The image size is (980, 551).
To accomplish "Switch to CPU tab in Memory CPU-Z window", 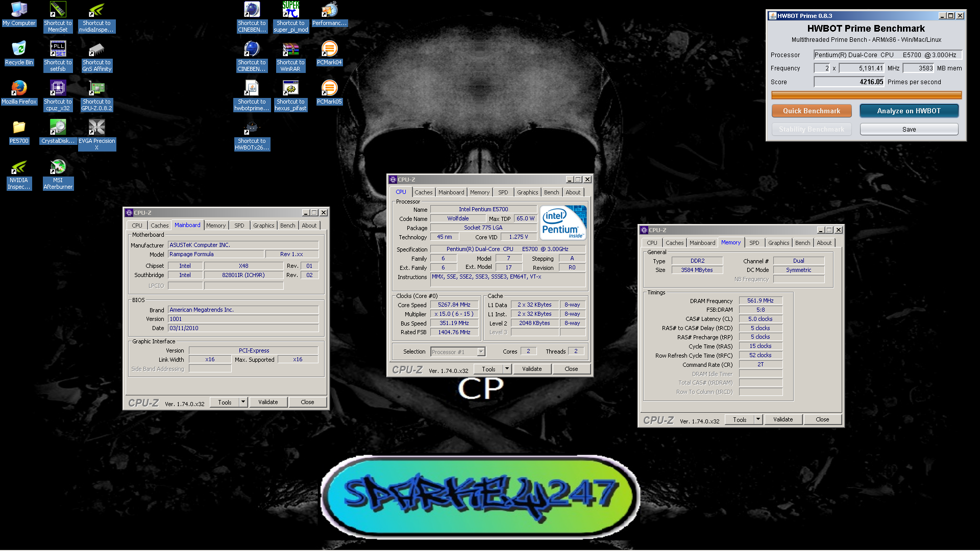I will click(652, 243).
